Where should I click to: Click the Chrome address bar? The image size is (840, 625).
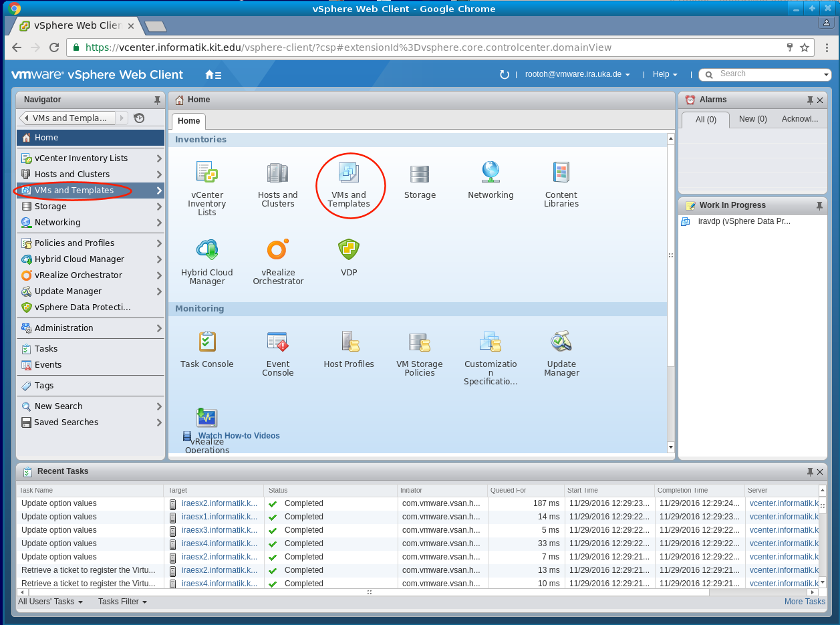[x=428, y=47]
